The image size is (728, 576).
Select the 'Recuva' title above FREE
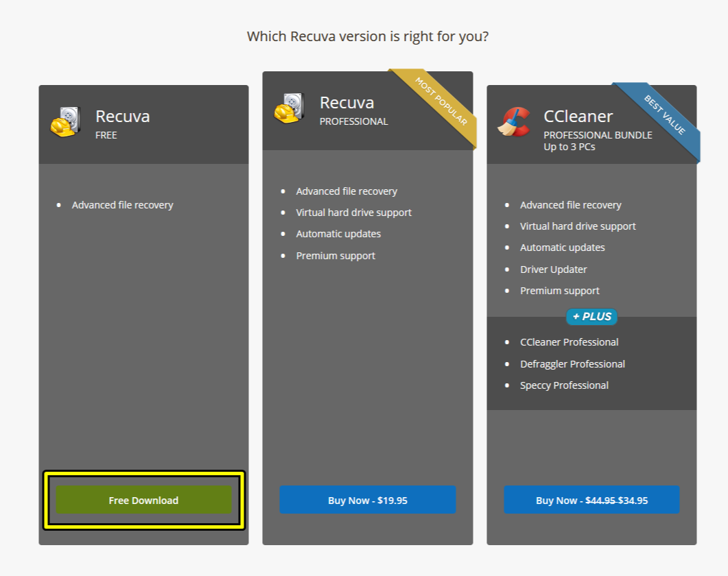coord(123,117)
